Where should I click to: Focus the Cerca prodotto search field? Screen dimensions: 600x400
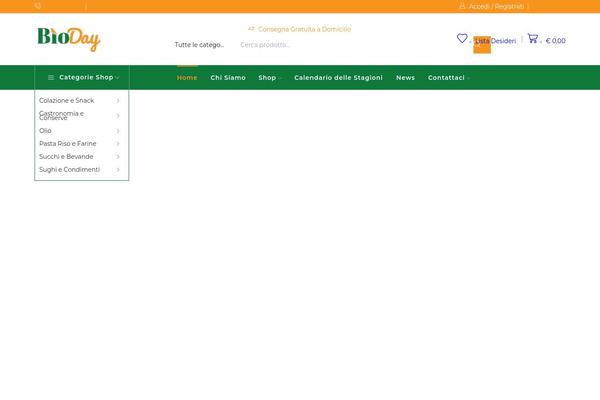[265, 45]
